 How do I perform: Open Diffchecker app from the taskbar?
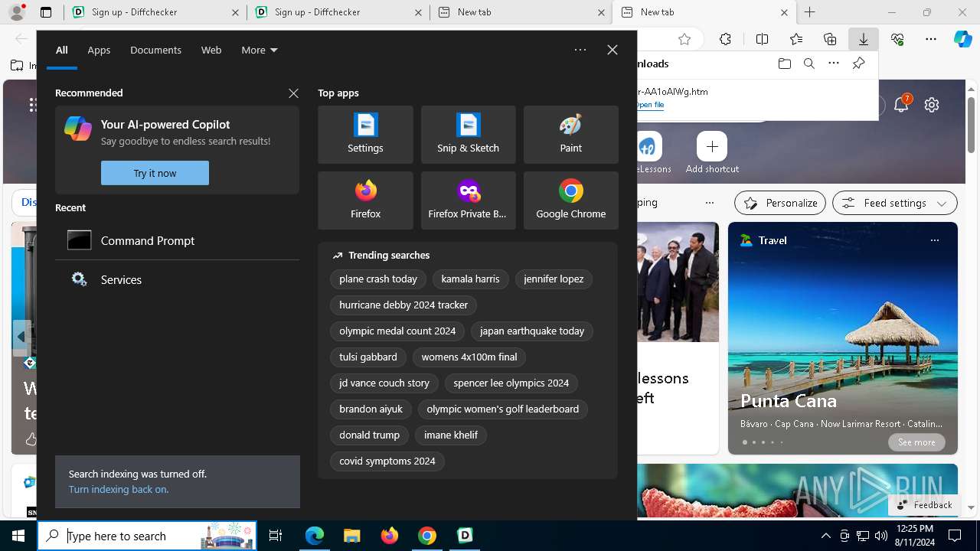coord(465,536)
